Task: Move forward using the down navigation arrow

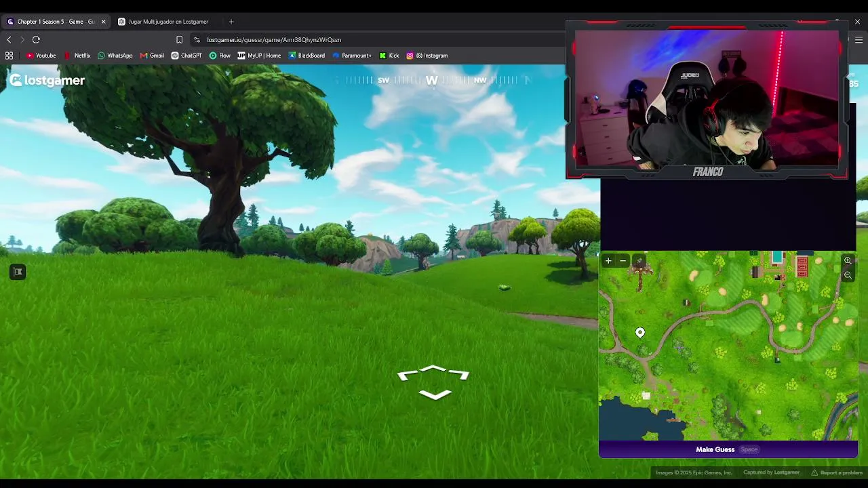Action: point(435,395)
